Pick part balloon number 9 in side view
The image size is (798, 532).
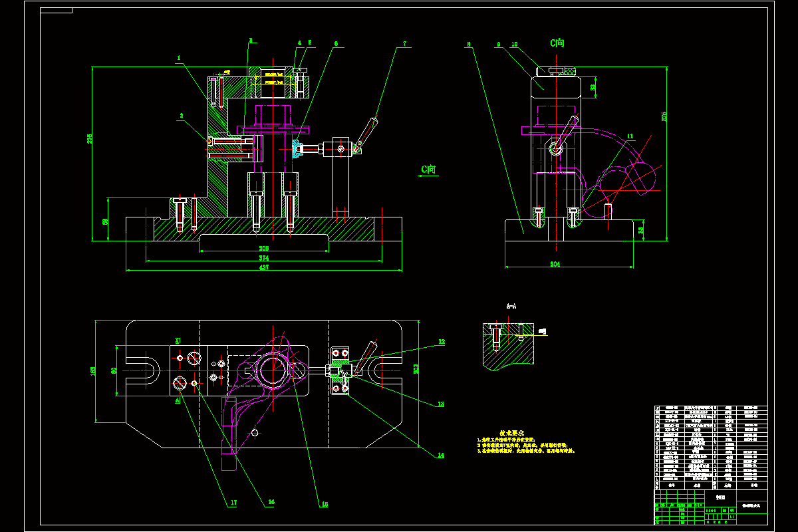(x=497, y=45)
